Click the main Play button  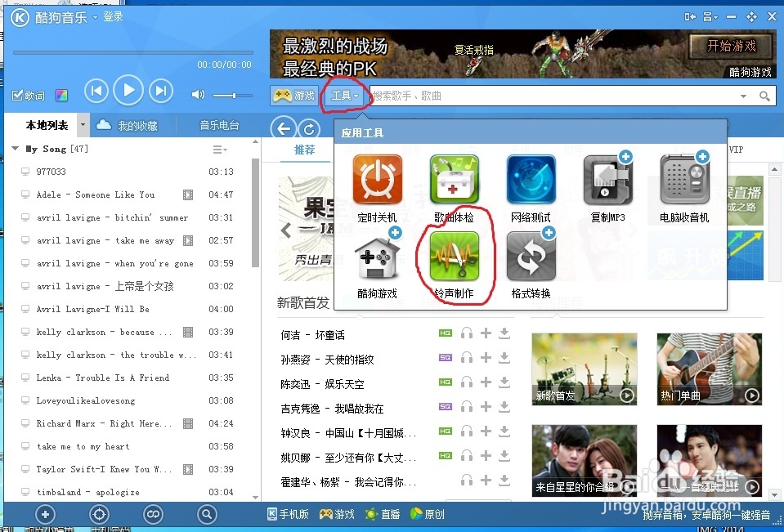tap(128, 90)
